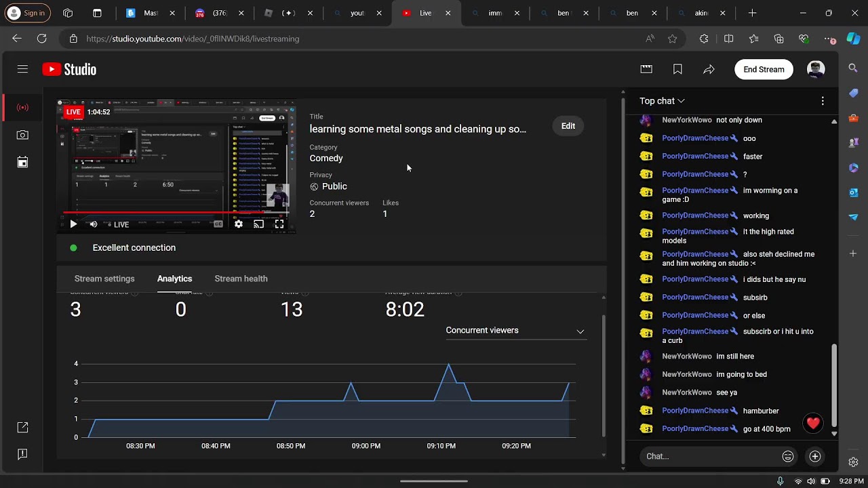The height and width of the screenshot is (488, 868).
Task: Switch to the Stream settings tab
Action: [x=104, y=279]
